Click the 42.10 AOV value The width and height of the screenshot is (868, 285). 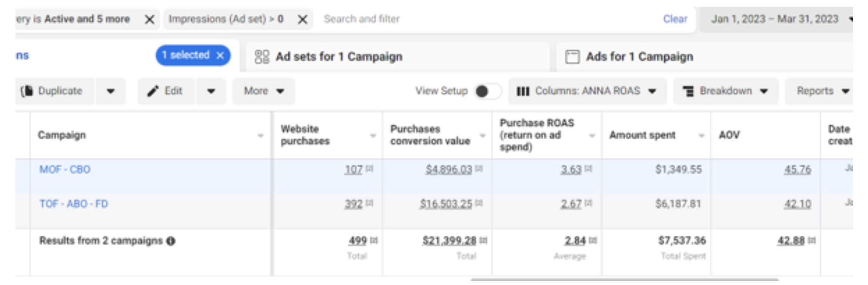[x=798, y=204]
